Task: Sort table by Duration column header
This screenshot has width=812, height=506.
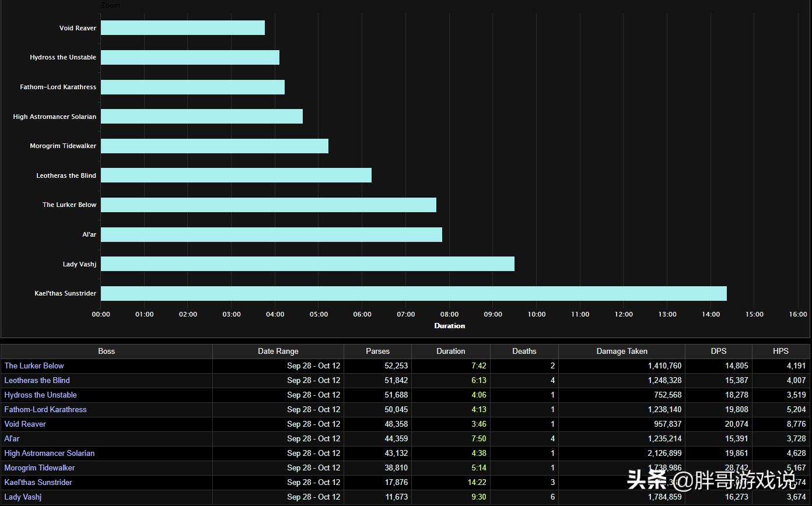Action: 450,351
